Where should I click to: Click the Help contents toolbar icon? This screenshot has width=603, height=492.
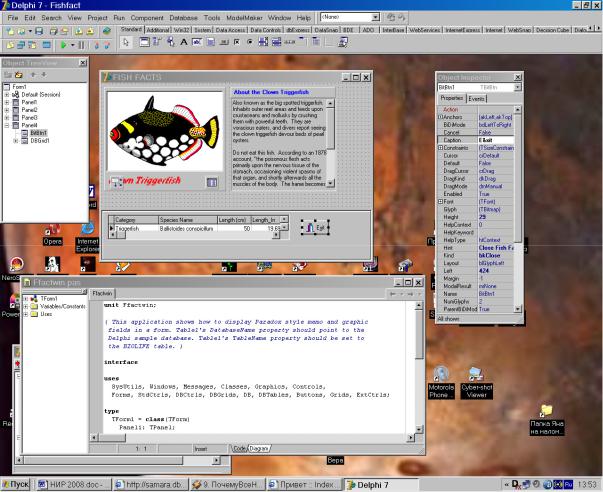point(107,31)
